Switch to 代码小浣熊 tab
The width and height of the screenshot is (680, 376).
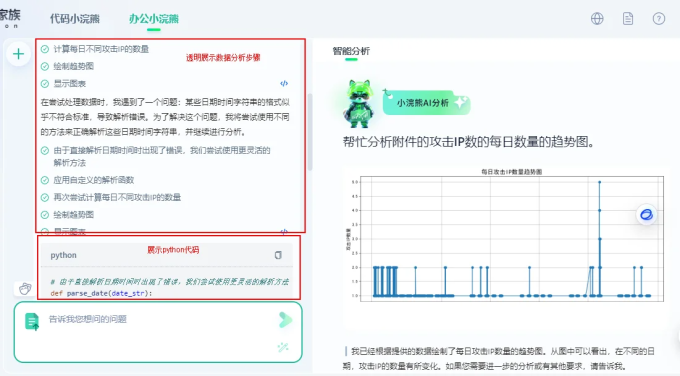[75, 19]
